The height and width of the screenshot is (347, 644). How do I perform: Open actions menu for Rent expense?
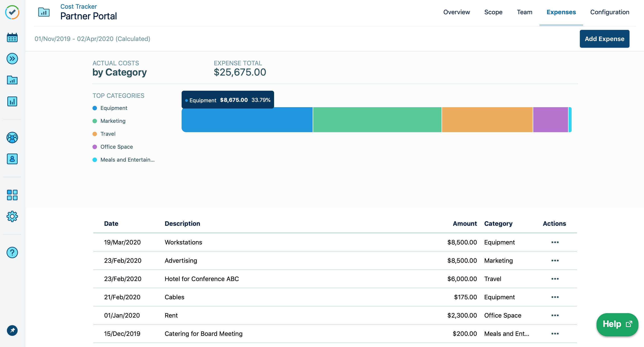point(555,315)
